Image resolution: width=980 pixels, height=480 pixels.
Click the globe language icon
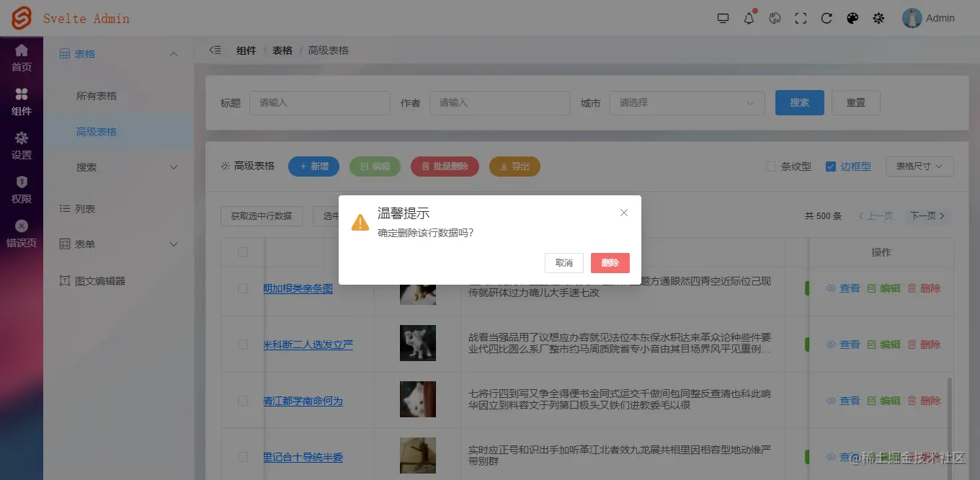(775, 19)
